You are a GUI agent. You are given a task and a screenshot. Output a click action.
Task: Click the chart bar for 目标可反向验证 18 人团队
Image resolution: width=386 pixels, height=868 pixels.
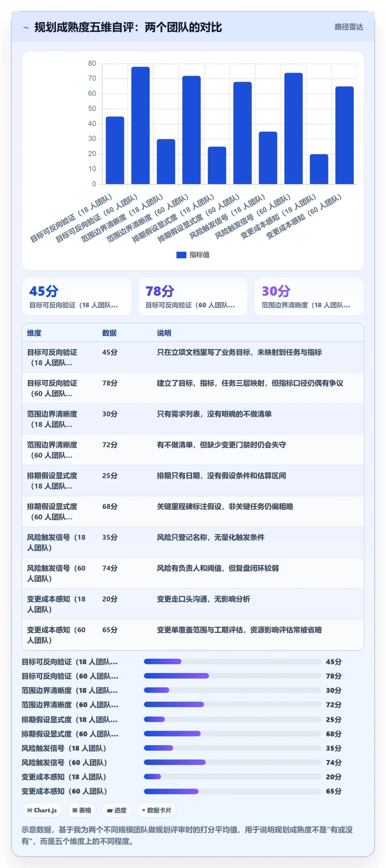point(115,150)
